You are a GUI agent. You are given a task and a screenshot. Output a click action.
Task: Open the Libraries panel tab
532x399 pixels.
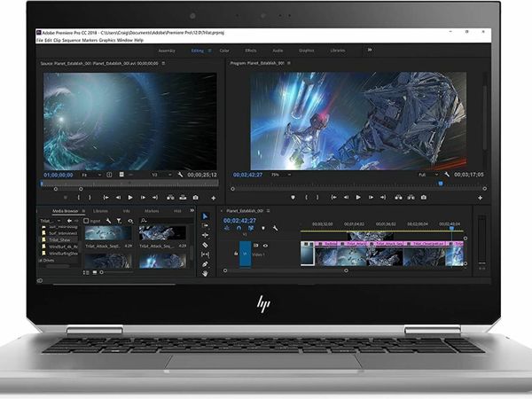point(100,211)
